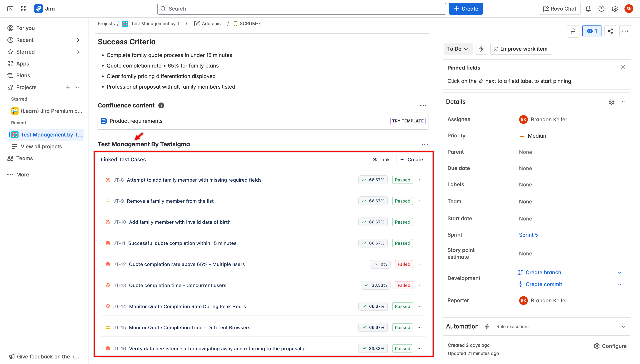Close the Pinned fields panel
The height and width of the screenshot is (364, 640).
(623, 67)
